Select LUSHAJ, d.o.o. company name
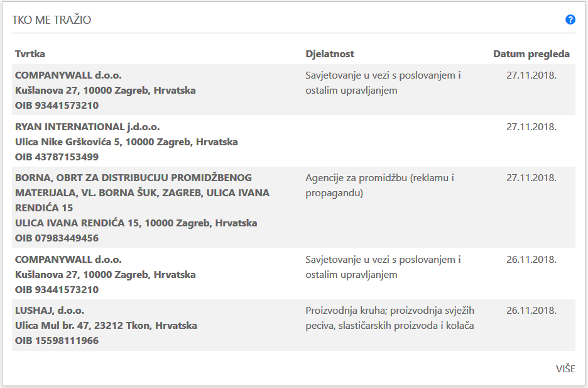 50,311
